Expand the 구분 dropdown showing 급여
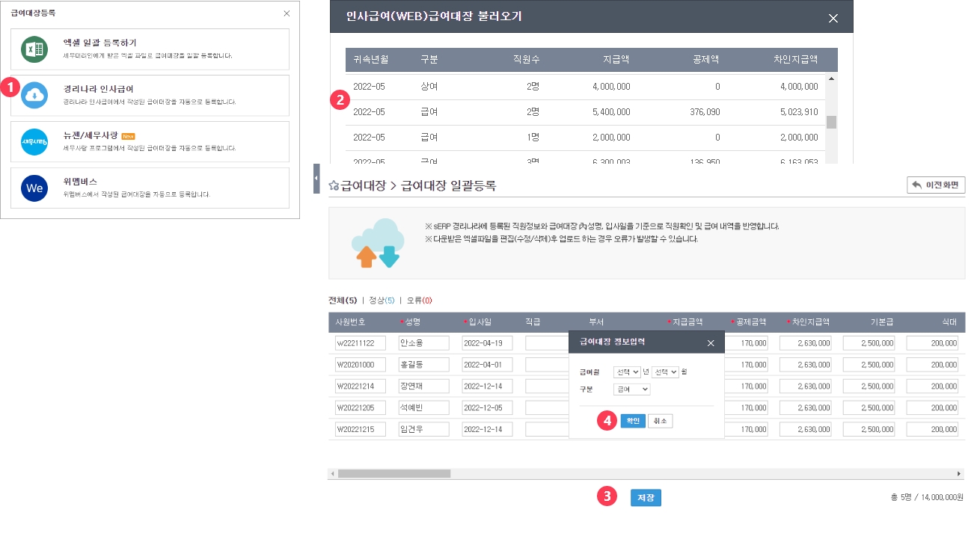 pos(631,389)
